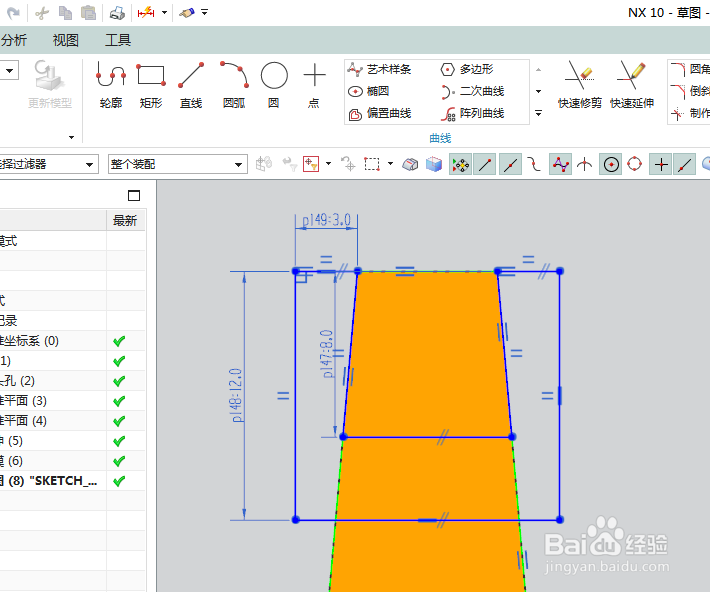Select the 直线 line tool
The image size is (710, 592).
[191, 85]
